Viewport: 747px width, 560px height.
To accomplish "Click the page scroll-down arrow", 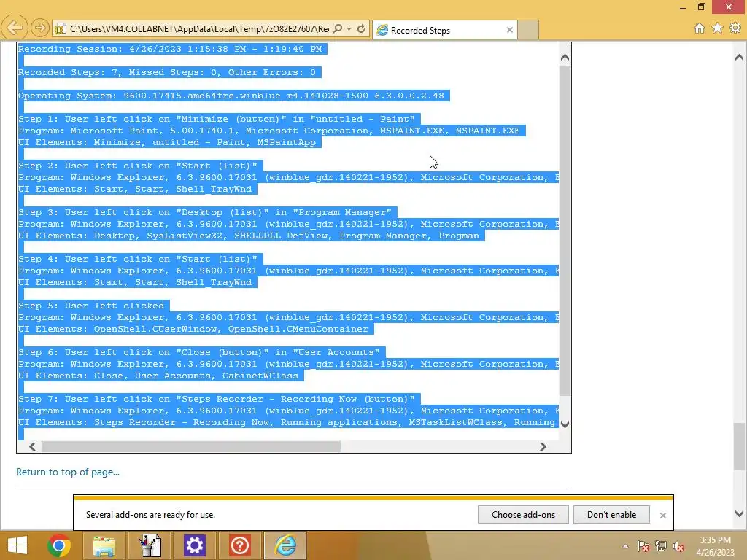I will [x=740, y=514].
